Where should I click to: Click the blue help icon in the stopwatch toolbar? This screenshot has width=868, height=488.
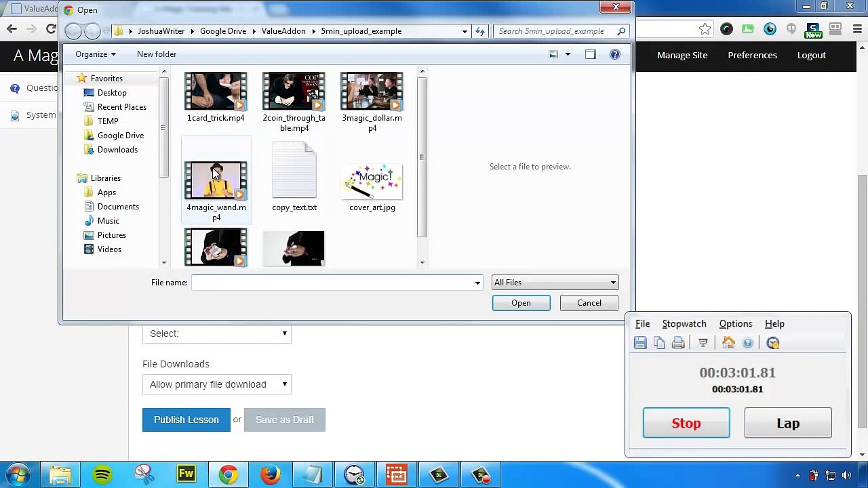point(747,343)
